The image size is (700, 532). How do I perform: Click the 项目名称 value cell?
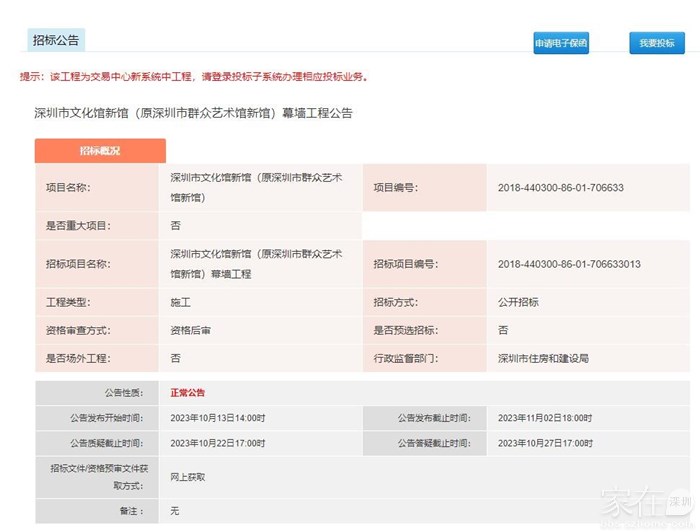coord(256,187)
